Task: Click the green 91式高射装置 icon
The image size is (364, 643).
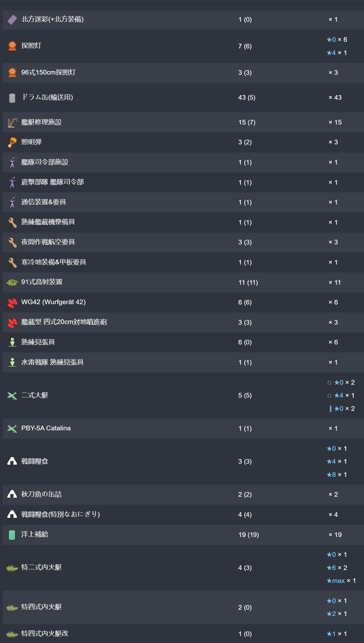Action: tap(12, 282)
